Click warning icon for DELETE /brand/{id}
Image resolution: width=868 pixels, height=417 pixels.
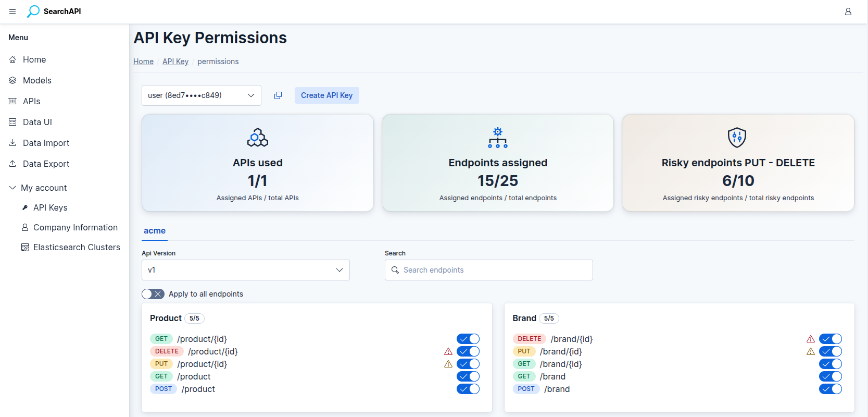point(811,339)
